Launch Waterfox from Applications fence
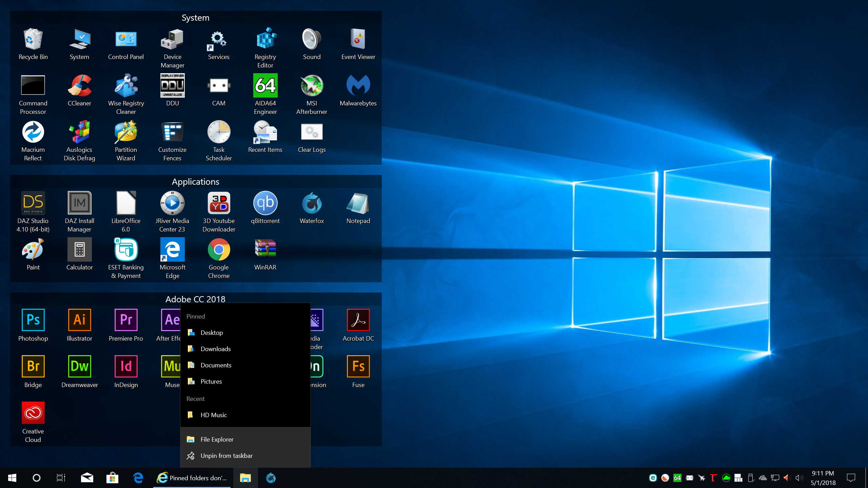Viewport: 868px width, 488px height. 312,208
